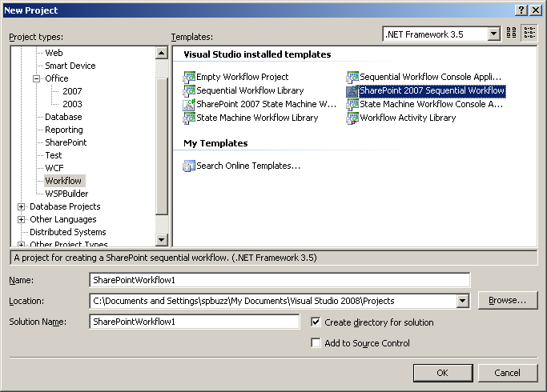Select 'Empty Workflow Project' template text
Image resolution: width=547 pixels, height=392 pixels.
pyautogui.click(x=243, y=77)
